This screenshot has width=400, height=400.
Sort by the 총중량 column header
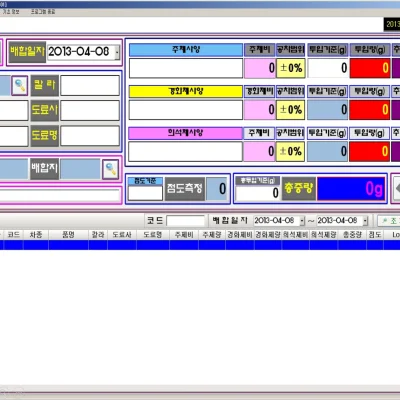pyautogui.click(x=352, y=235)
